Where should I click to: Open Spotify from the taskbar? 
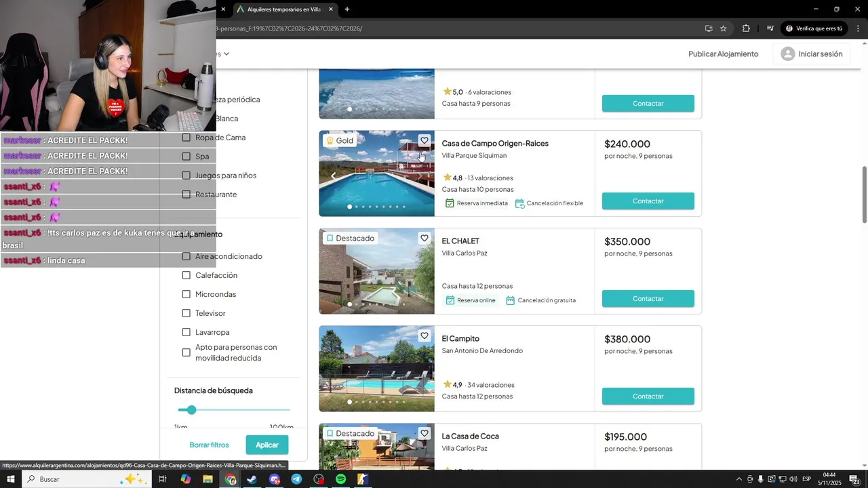340,479
